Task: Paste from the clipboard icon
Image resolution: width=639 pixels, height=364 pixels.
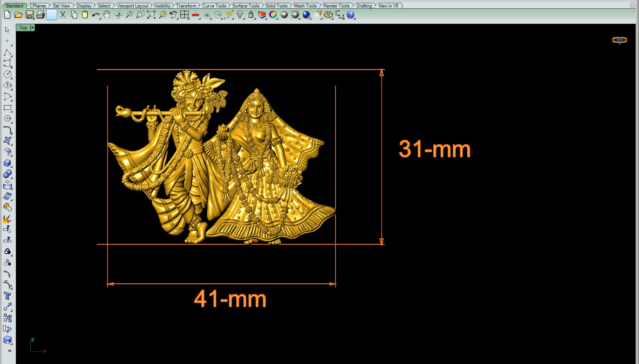Action: tap(85, 15)
